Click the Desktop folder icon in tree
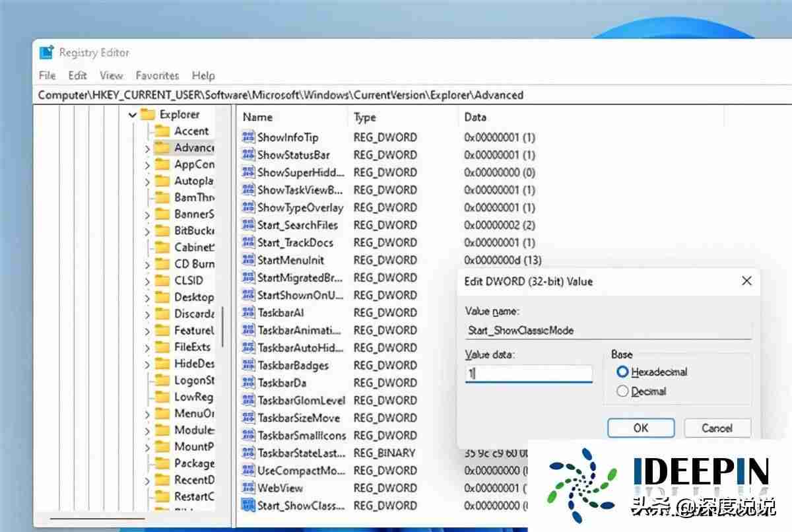The height and width of the screenshot is (532, 792). tap(162, 297)
